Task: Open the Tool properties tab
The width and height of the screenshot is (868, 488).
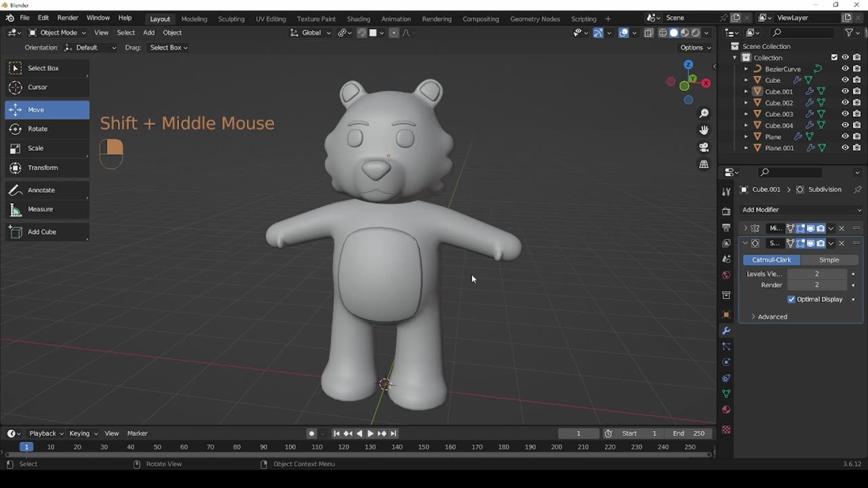Action: tap(726, 192)
